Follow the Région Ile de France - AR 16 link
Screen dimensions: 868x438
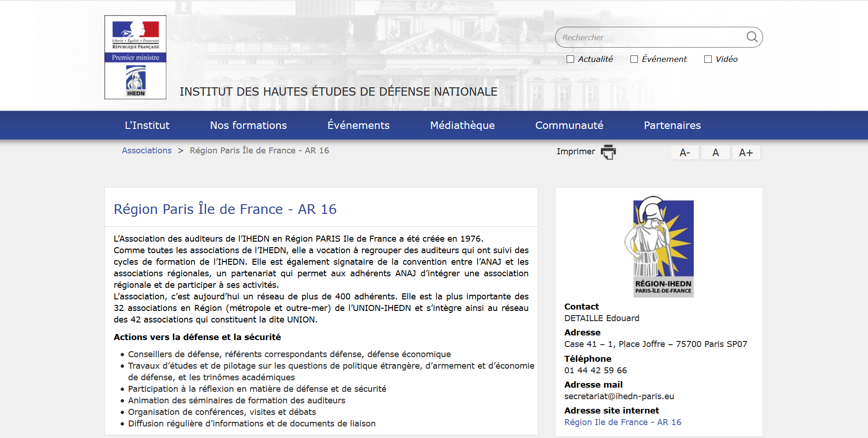point(623,422)
